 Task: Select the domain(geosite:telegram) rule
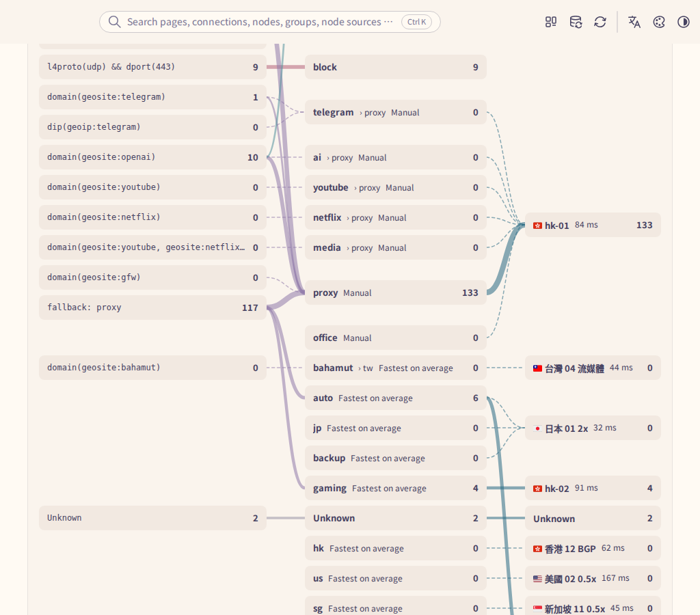coord(152,97)
